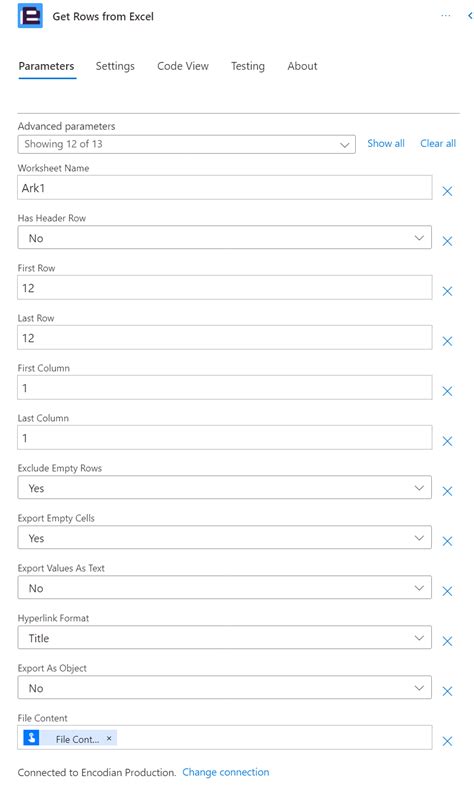Collapse the panel using the top-right chevron

pyautogui.click(x=470, y=16)
